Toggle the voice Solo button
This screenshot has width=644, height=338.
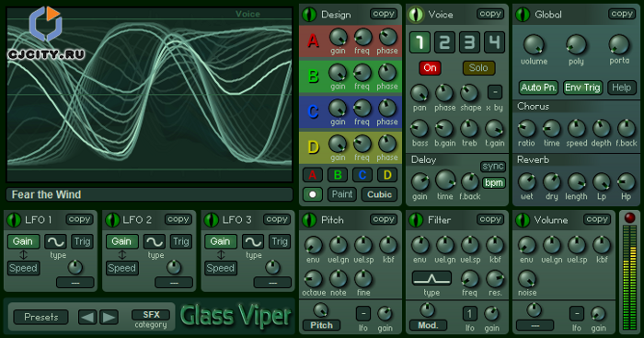(478, 68)
